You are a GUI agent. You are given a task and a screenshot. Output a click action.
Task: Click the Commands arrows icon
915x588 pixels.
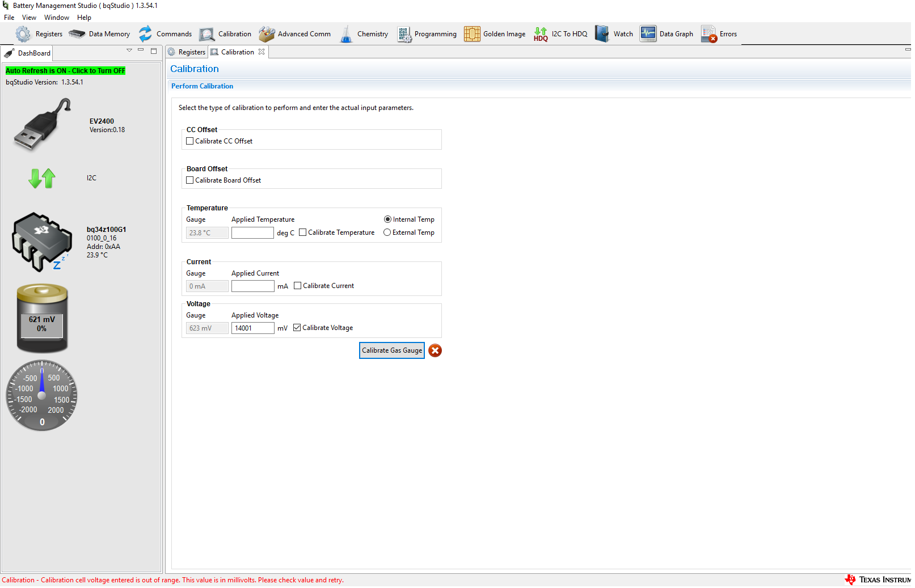(x=146, y=33)
